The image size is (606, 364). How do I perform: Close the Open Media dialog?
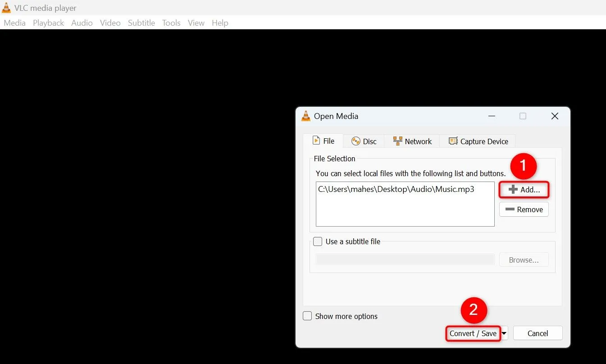(555, 116)
